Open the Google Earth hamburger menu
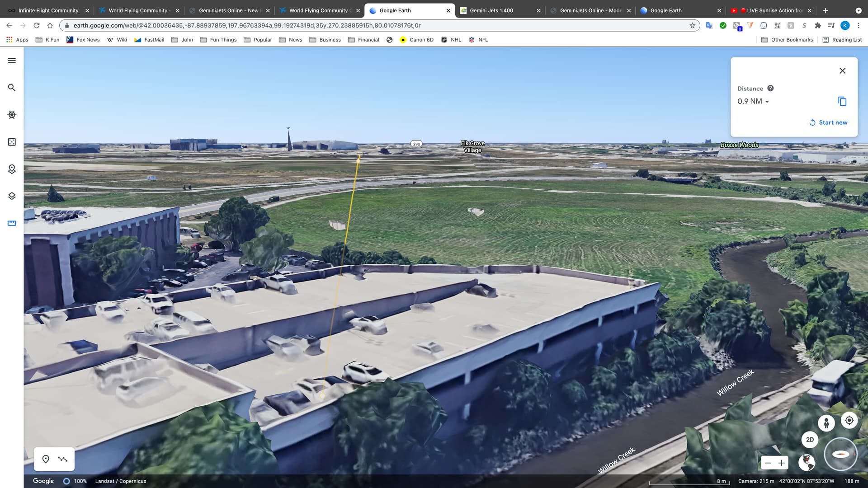 12,61
